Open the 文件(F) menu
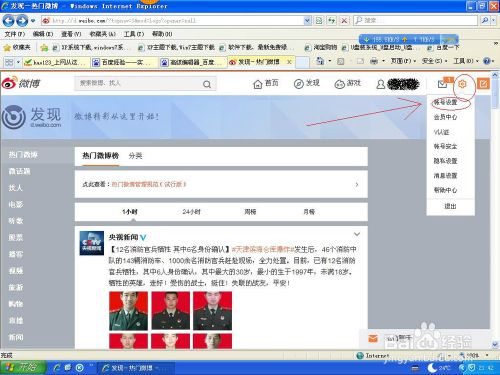This screenshot has height=375, width=500. 15,34
